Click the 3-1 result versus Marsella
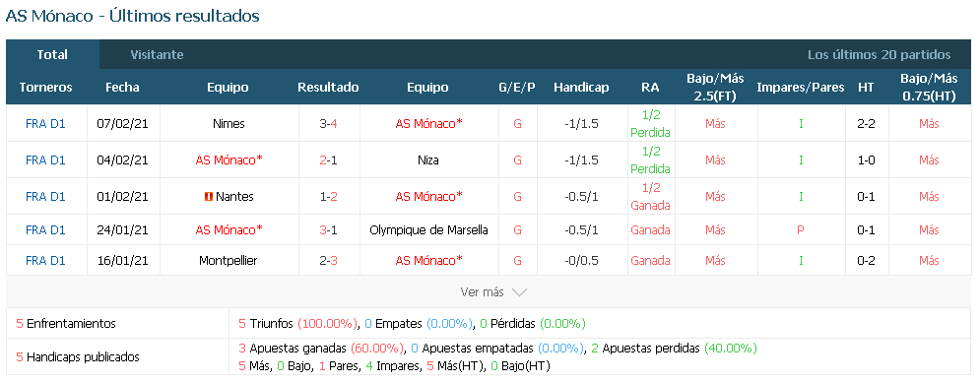This screenshot has width=980, height=383. click(328, 230)
